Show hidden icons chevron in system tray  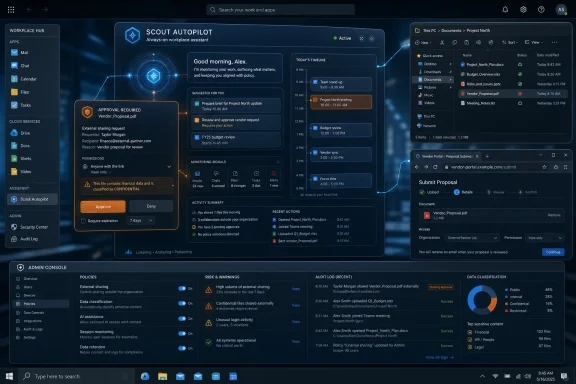482,376
